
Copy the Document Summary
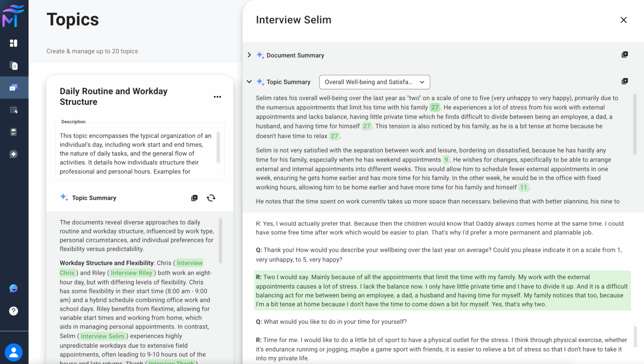click(x=624, y=55)
